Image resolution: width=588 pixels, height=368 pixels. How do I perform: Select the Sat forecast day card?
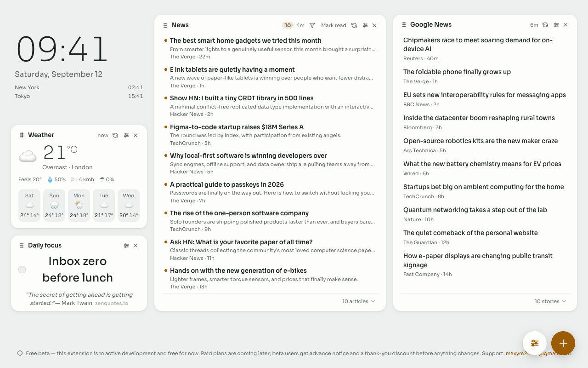(x=29, y=205)
